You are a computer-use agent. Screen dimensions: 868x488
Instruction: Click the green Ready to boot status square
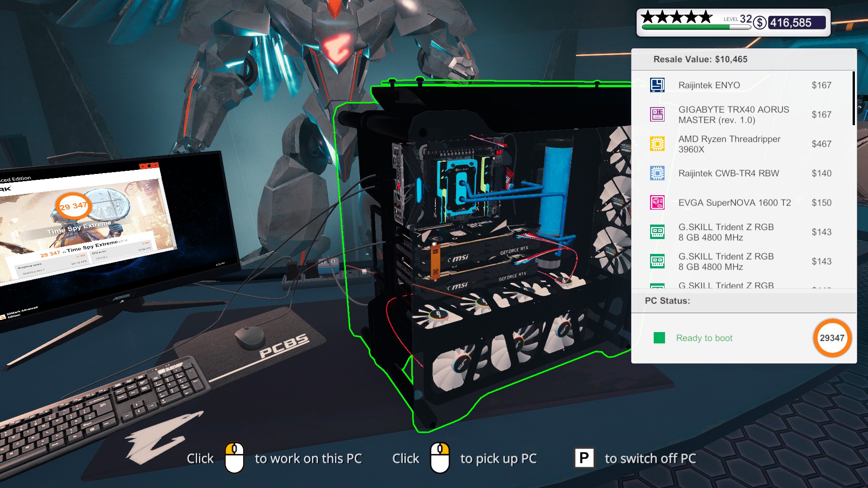pyautogui.click(x=659, y=338)
